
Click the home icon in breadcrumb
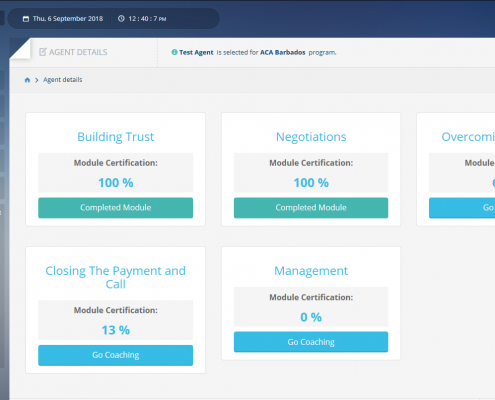click(x=27, y=80)
